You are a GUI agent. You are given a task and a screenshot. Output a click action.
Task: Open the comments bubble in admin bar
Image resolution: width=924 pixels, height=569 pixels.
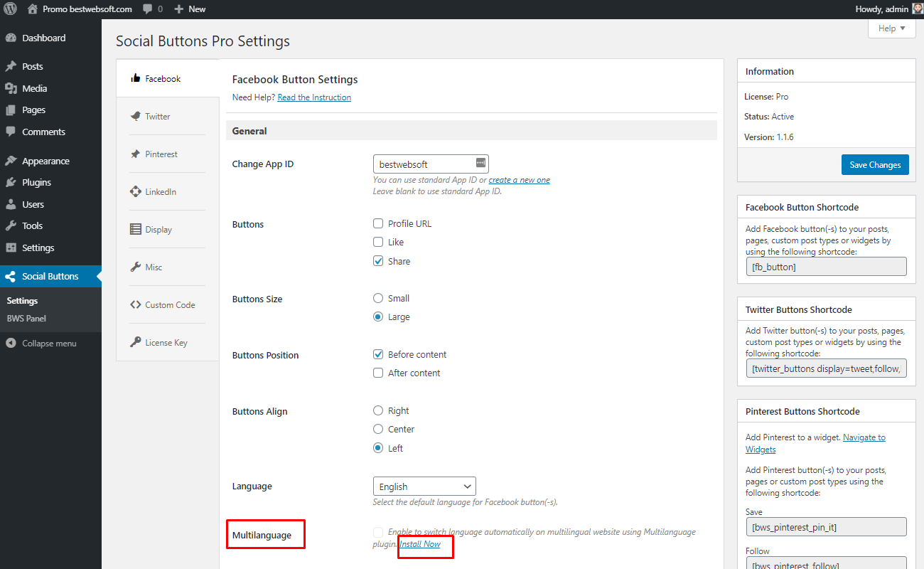pyautogui.click(x=147, y=9)
